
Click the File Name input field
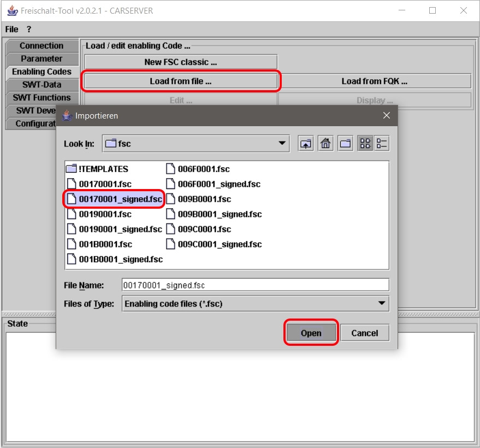coord(256,285)
